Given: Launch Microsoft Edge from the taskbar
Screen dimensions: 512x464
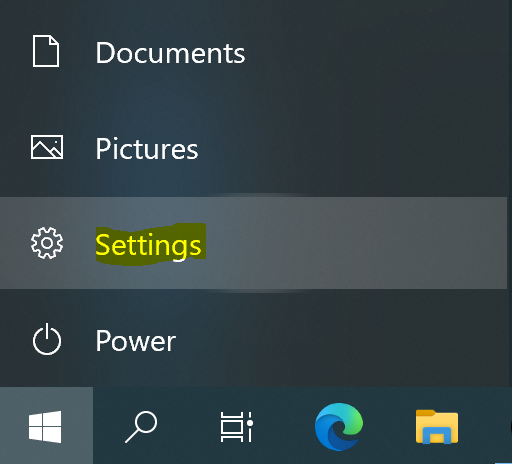Looking at the screenshot, I should click(339, 427).
